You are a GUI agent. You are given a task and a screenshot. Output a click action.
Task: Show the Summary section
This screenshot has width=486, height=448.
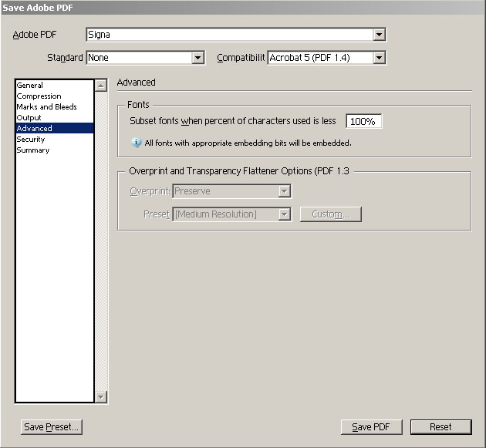tap(55, 150)
